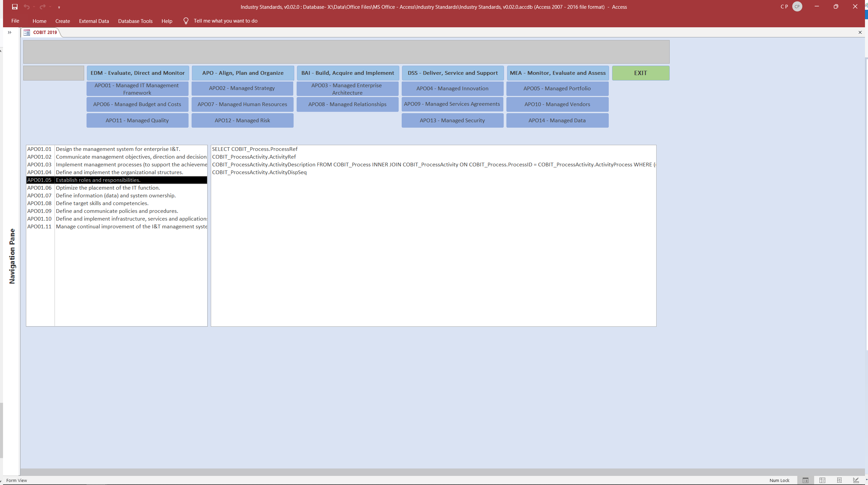Click the Save icon in quick access toolbar
This screenshot has height=485, width=868.
(x=14, y=7)
